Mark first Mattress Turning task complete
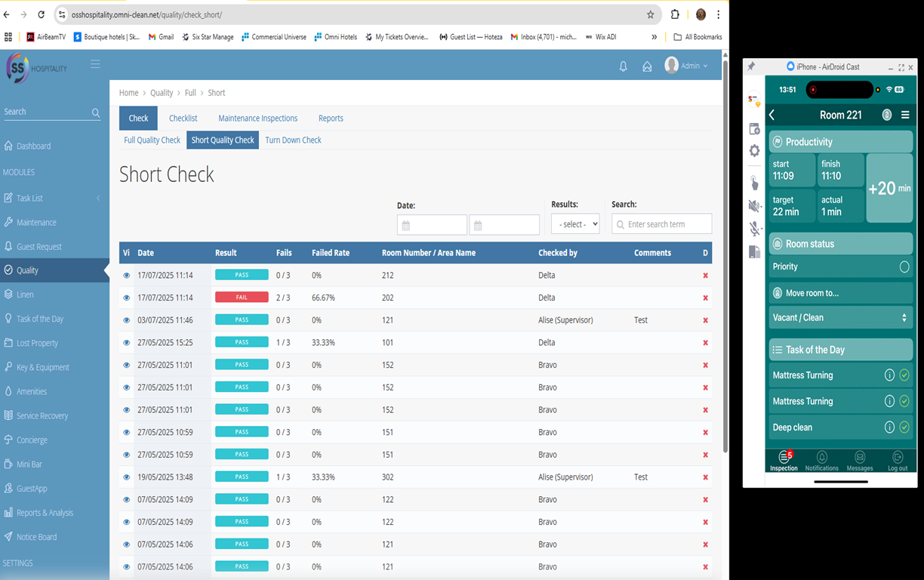 [x=904, y=375]
